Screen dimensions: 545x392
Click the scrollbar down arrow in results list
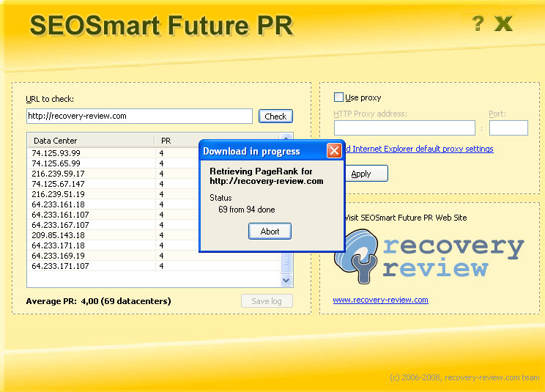pos(286,280)
